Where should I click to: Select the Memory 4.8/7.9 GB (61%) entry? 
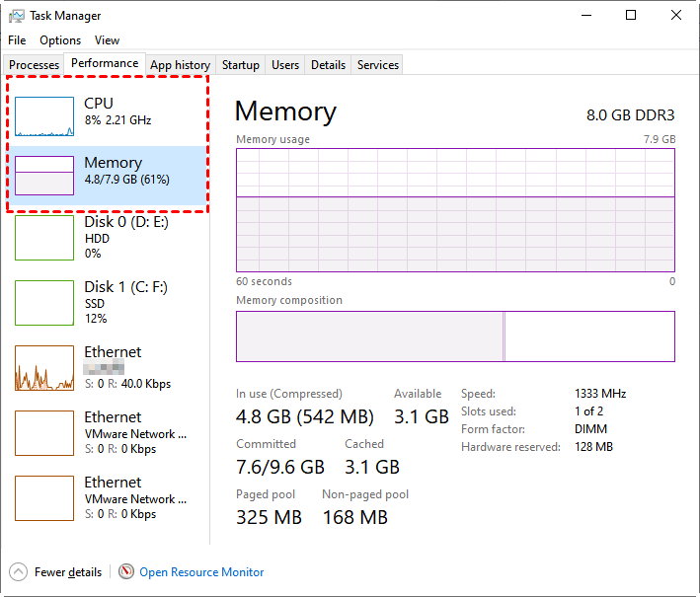[108, 176]
